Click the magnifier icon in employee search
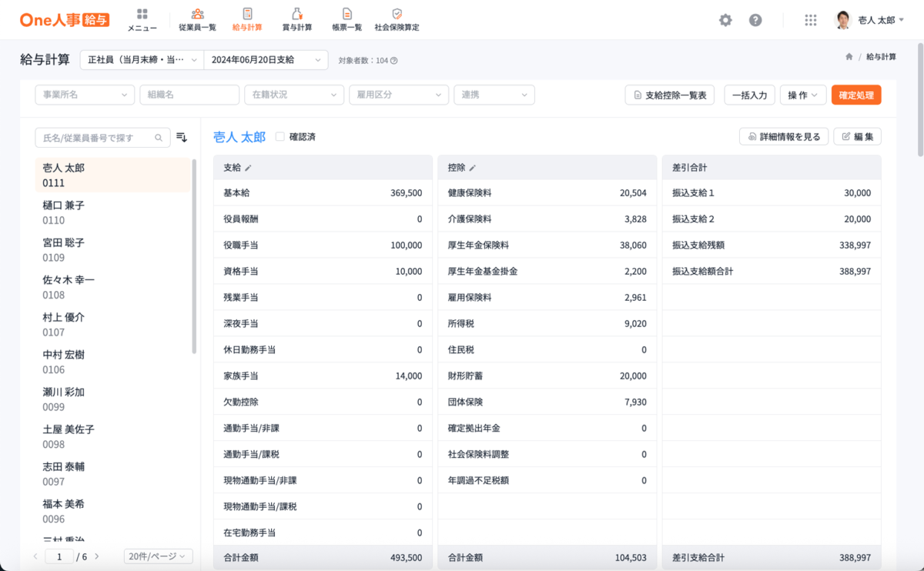 pyautogui.click(x=159, y=138)
